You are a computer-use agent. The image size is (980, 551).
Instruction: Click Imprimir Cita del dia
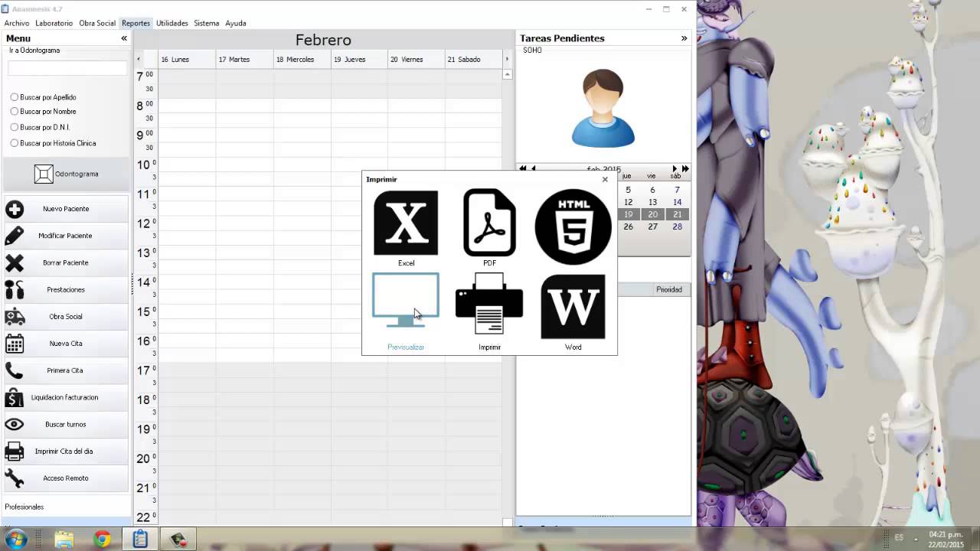point(66,451)
